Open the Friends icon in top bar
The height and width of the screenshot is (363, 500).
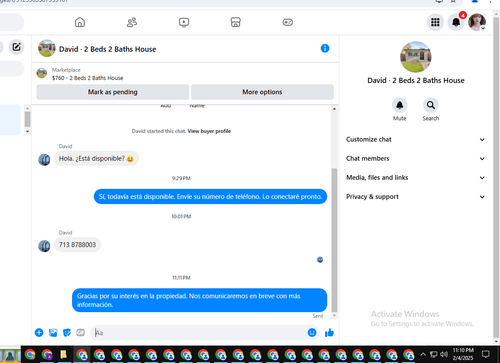click(x=132, y=22)
